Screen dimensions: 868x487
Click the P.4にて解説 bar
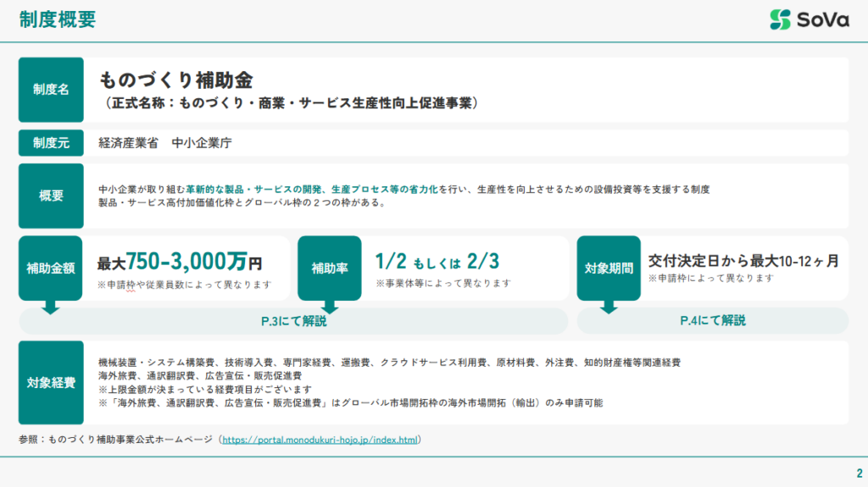pos(713,321)
